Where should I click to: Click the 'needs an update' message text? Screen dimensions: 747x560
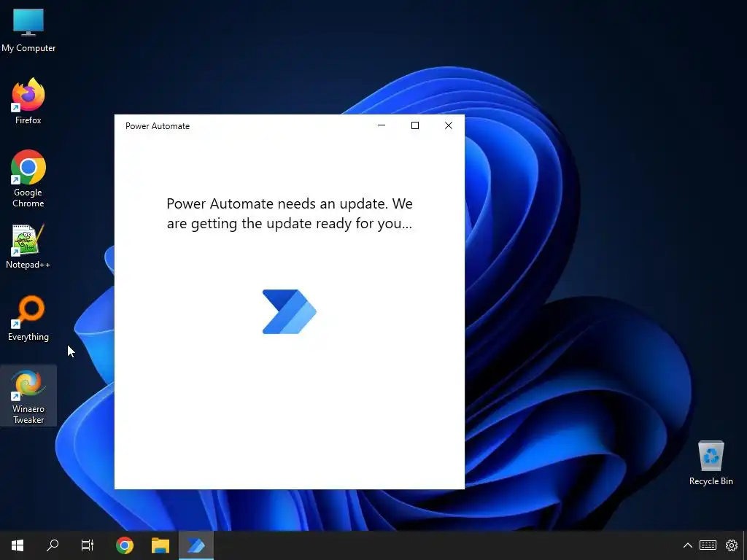coord(290,214)
